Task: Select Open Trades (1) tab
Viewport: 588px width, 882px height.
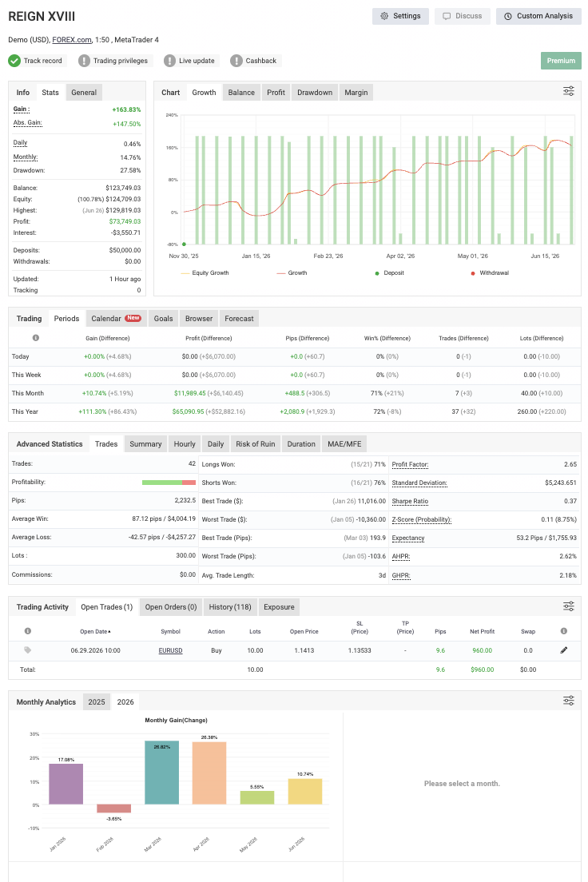Action: 106,607
